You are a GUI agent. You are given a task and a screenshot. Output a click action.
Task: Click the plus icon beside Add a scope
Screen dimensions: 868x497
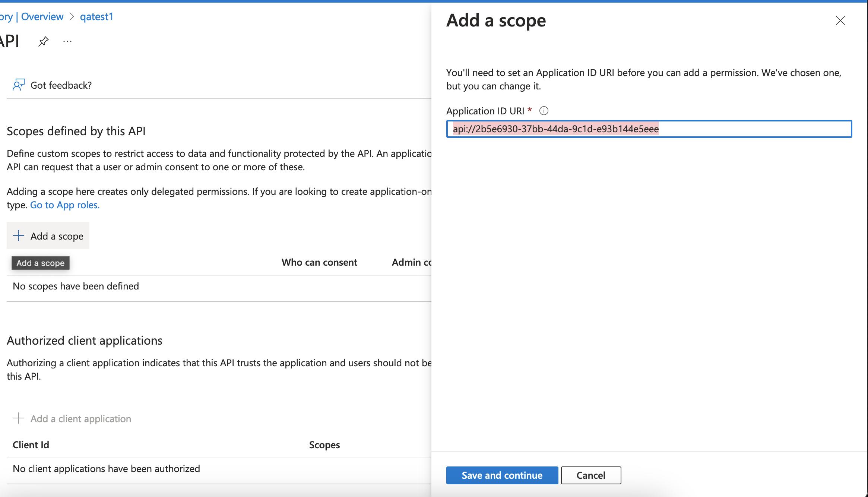(18, 235)
